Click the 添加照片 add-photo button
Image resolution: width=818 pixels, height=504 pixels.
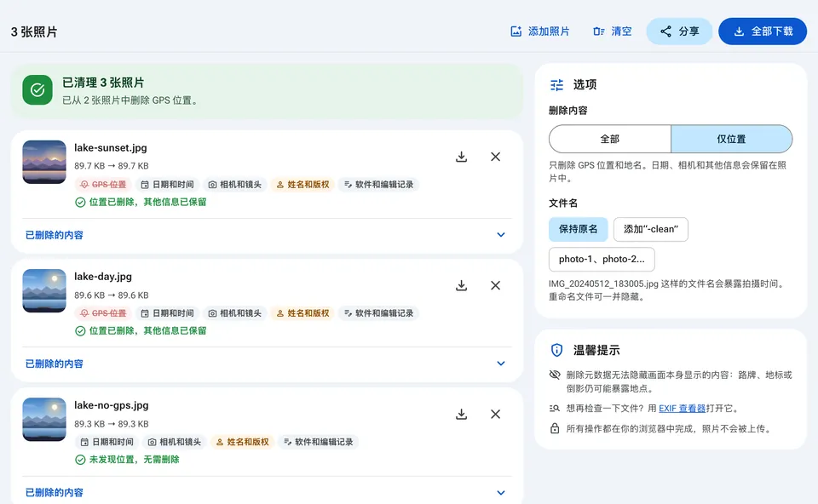(540, 31)
